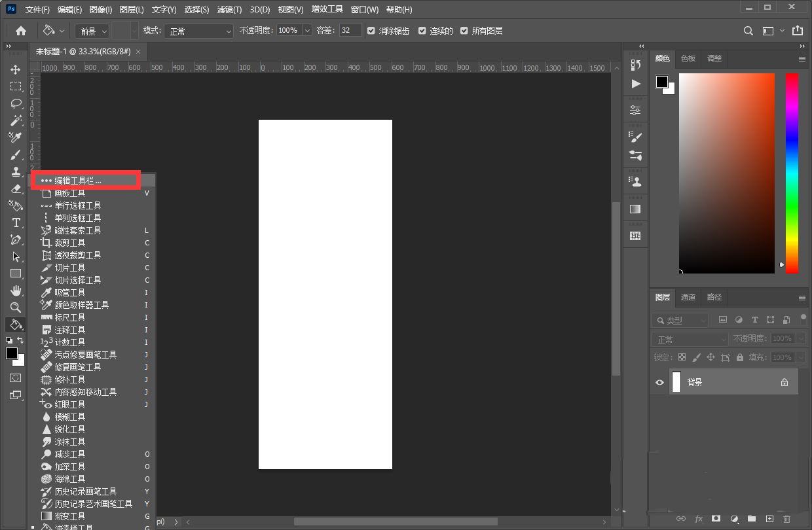Toggle layer filtering switch
The height and width of the screenshot is (530, 812).
pos(803,319)
